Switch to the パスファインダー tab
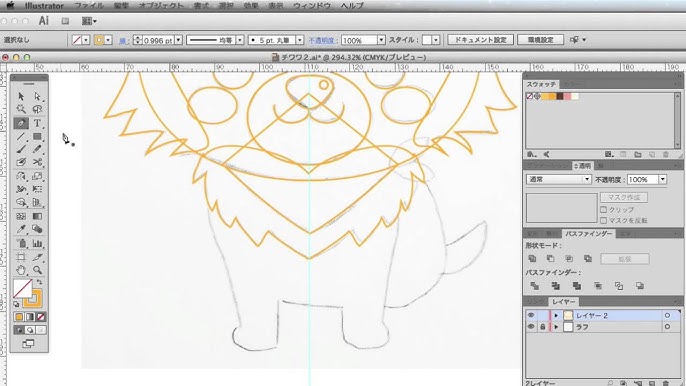The height and width of the screenshot is (386, 686). tap(588, 234)
